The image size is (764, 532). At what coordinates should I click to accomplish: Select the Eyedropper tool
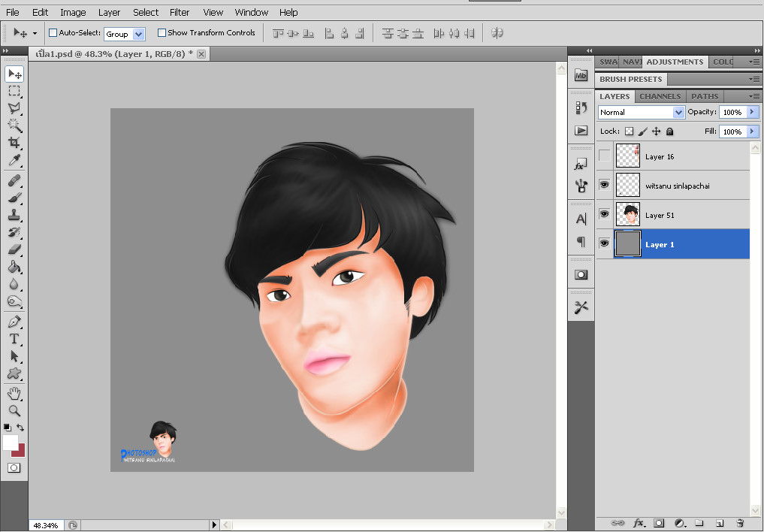(14, 161)
